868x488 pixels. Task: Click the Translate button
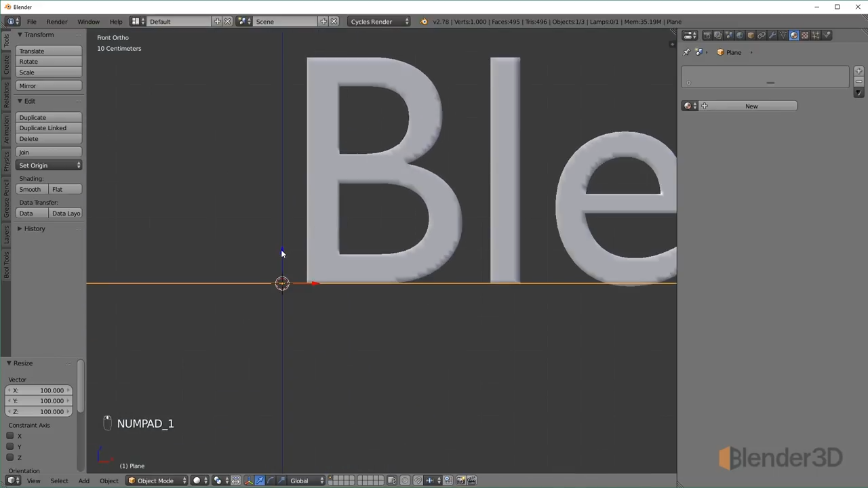click(49, 51)
